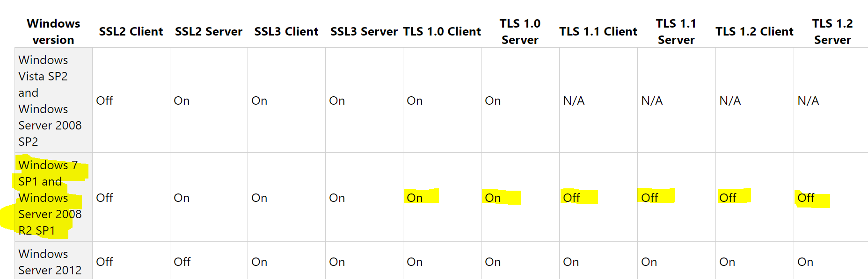Click the 'Windows version' column header
The height and width of the screenshot is (279, 868).
point(53,31)
